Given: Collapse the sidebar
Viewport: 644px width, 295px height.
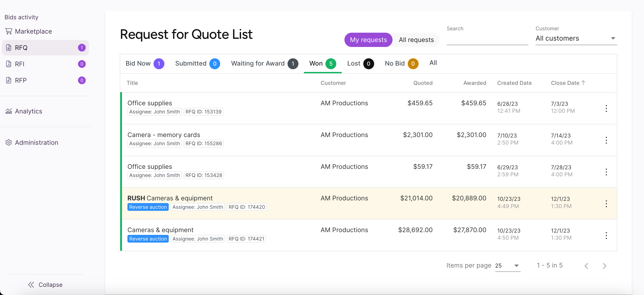Looking at the screenshot, I should (45, 285).
